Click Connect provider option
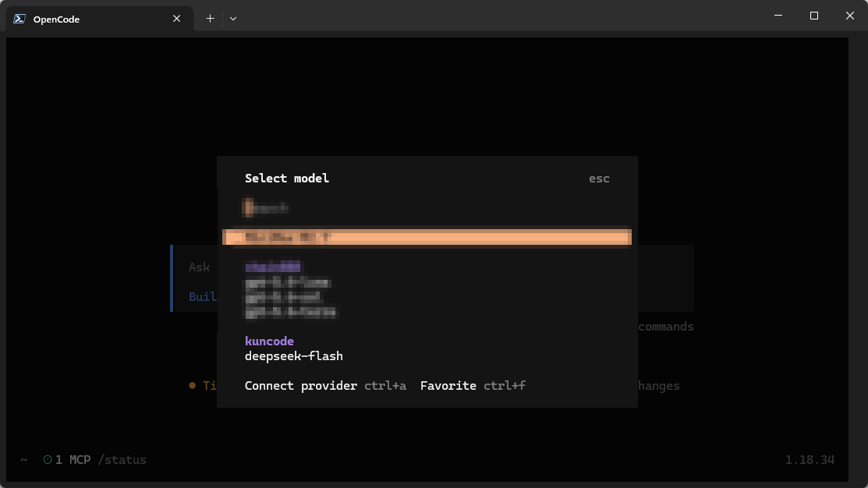The width and height of the screenshot is (868, 488). (x=325, y=386)
